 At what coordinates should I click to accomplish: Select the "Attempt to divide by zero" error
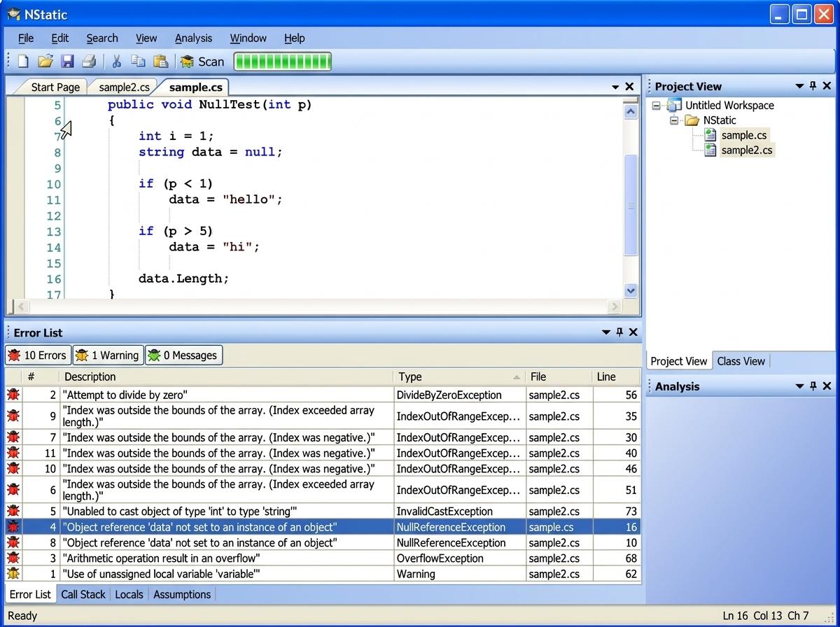tap(323, 395)
